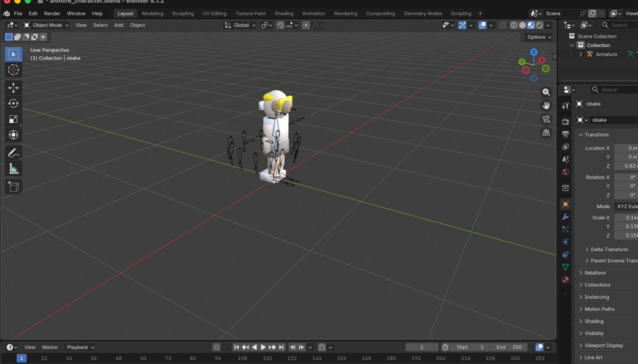Select the Transform tool

pos(14,135)
